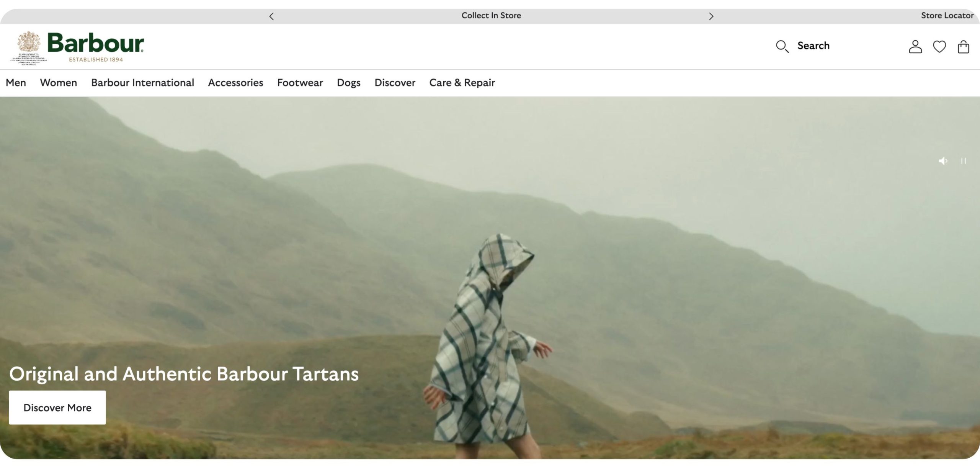Image resolution: width=980 pixels, height=473 pixels.
Task: Open the Accessories menu
Action: click(235, 83)
